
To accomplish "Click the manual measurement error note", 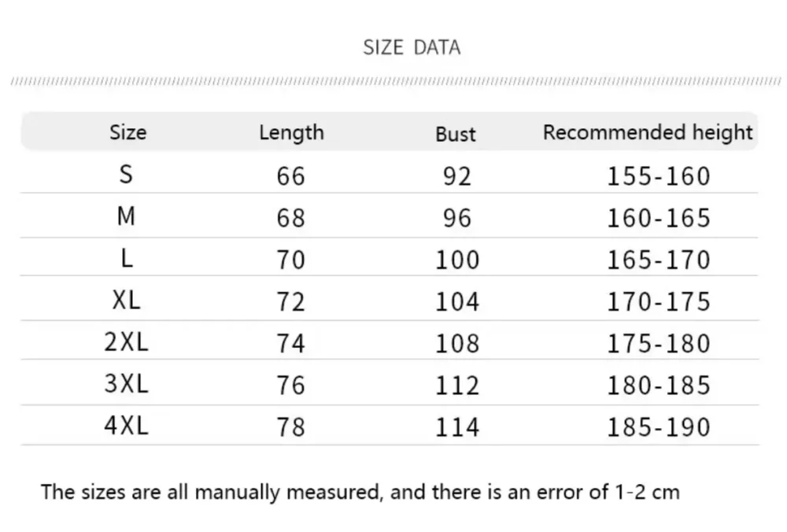I will 360,493.
